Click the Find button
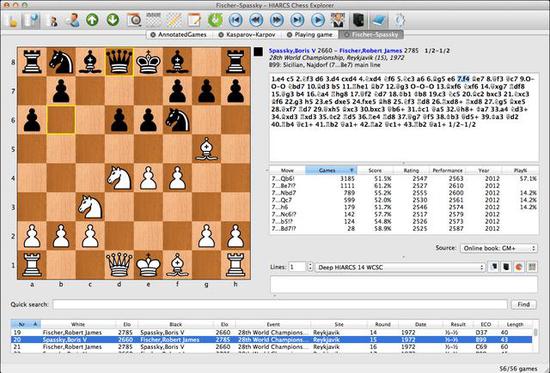Screen dimensions: 550x373 point(524,305)
